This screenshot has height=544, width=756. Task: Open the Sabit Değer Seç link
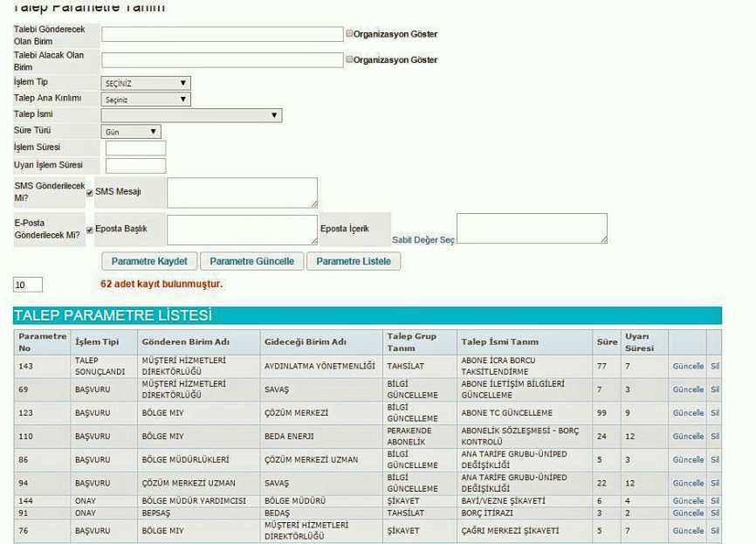pyautogui.click(x=423, y=239)
